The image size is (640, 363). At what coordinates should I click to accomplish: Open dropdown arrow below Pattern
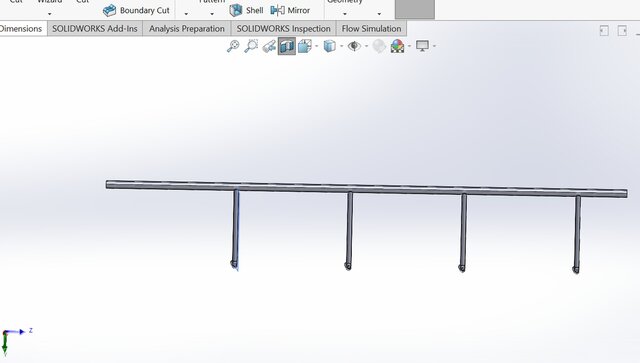click(x=212, y=14)
